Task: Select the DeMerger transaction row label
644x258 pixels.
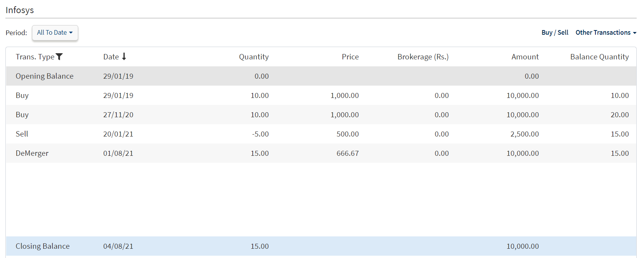Action: point(32,153)
